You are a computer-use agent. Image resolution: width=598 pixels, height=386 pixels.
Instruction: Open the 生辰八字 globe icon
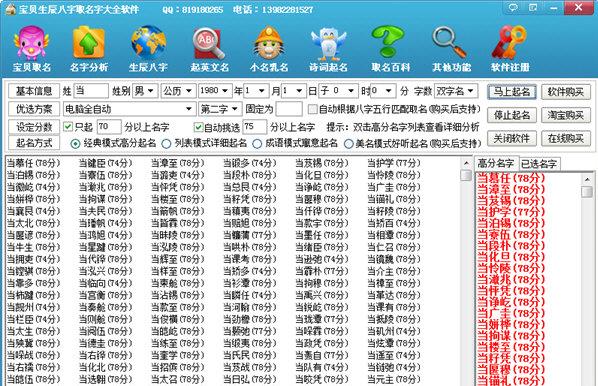[148, 43]
